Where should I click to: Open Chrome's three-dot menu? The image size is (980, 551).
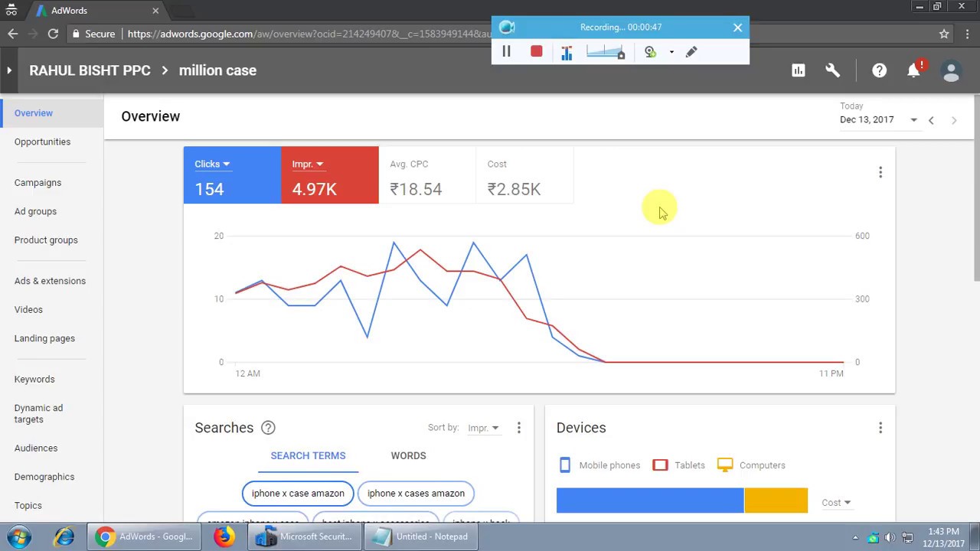967,34
